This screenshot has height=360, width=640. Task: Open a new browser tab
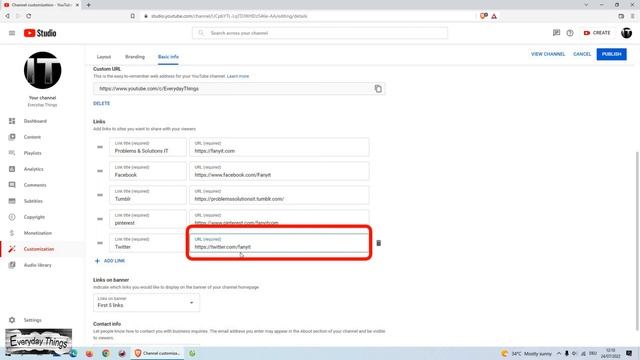[89, 5]
